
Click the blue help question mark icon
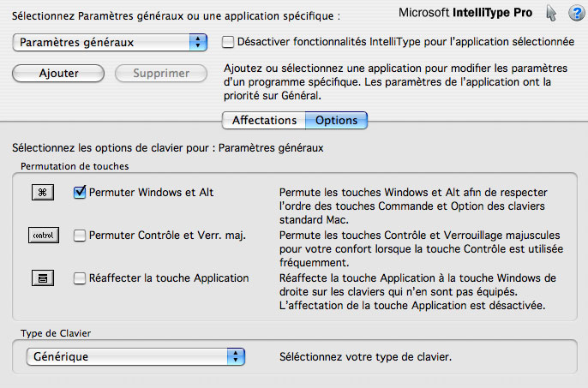576,13
